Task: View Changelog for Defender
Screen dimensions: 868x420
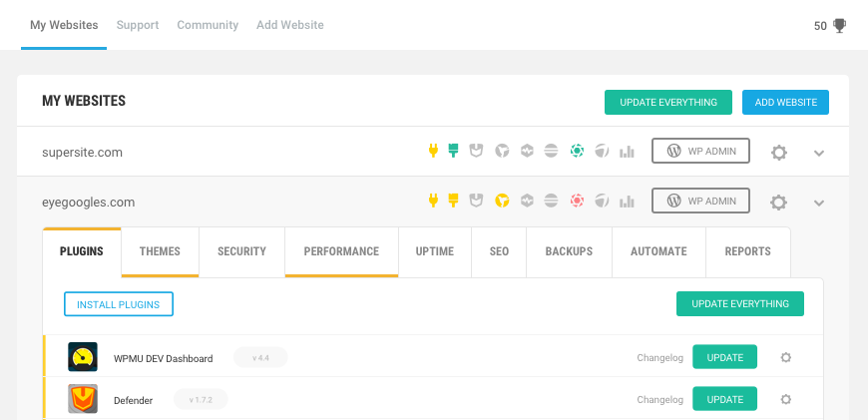Action: [659, 399]
